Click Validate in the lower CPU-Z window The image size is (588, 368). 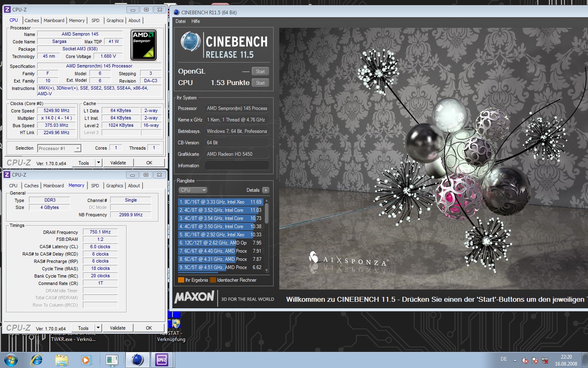pos(118,328)
